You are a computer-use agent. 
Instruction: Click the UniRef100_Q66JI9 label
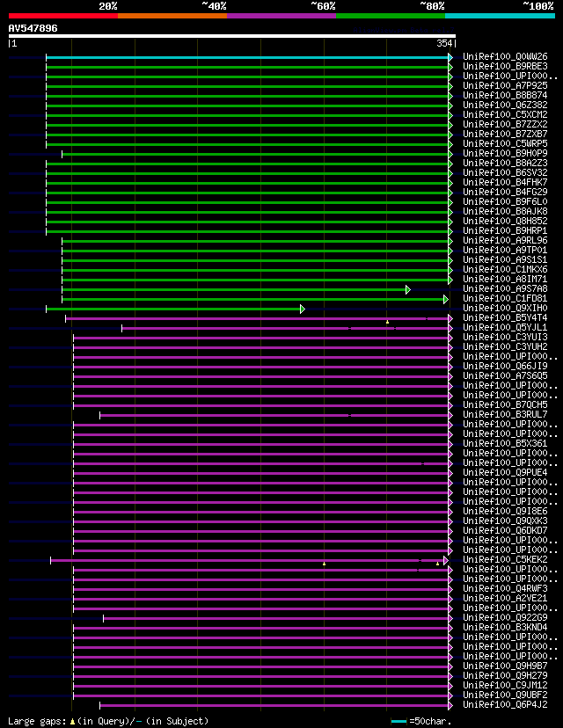pyautogui.click(x=506, y=367)
